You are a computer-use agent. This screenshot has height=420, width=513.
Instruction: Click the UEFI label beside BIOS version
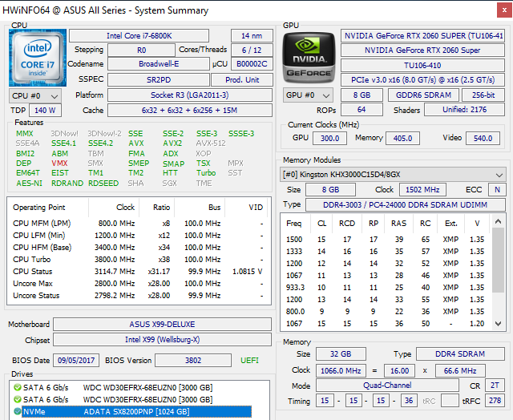point(249,361)
